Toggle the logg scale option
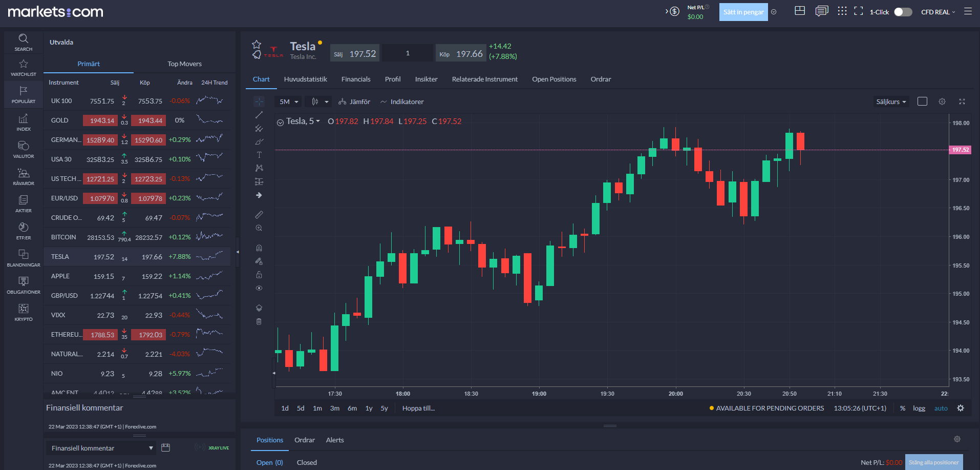The image size is (980, 470). click(919, 408)
